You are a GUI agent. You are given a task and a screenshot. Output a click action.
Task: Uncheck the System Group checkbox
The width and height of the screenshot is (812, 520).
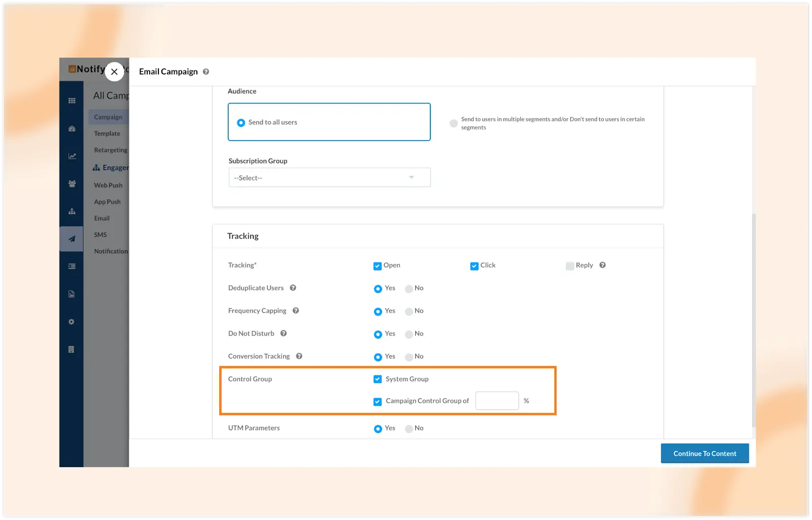378,379
